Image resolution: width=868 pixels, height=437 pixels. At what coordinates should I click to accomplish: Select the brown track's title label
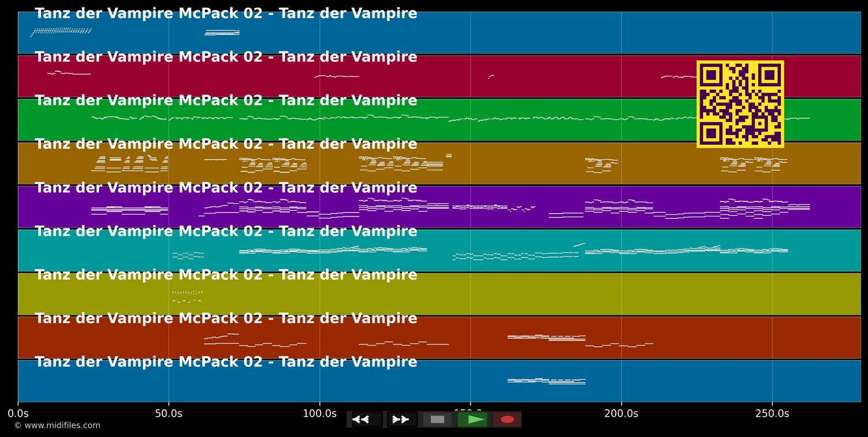[x=226, y=144]
